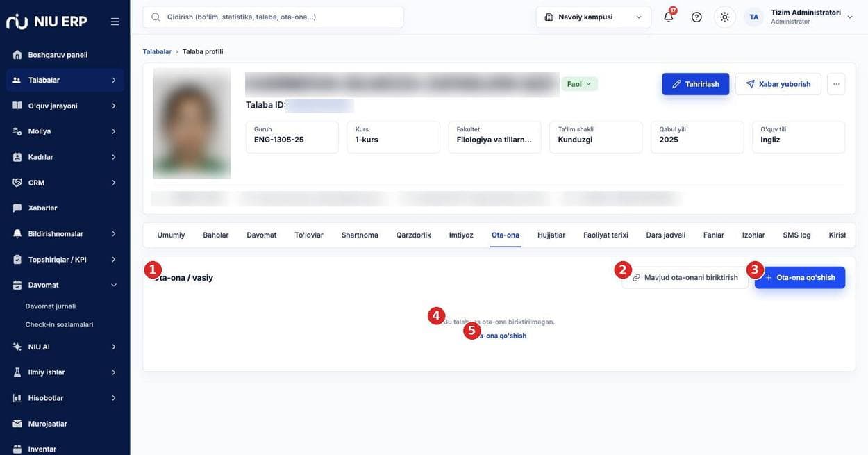Expand the Kadrlar chevron in the sidebar
Screen dimensions: 868x455
[114, 157]
